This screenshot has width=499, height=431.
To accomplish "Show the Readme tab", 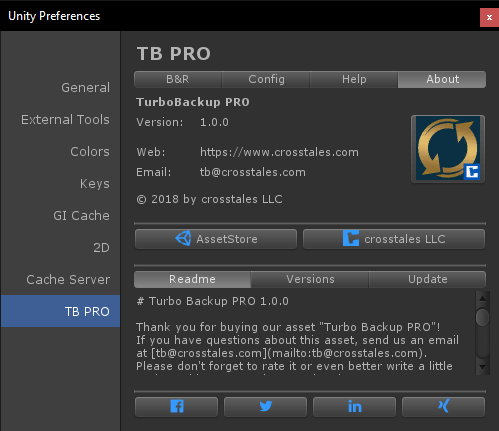I will pyautogui.click(x=192, y=279).
